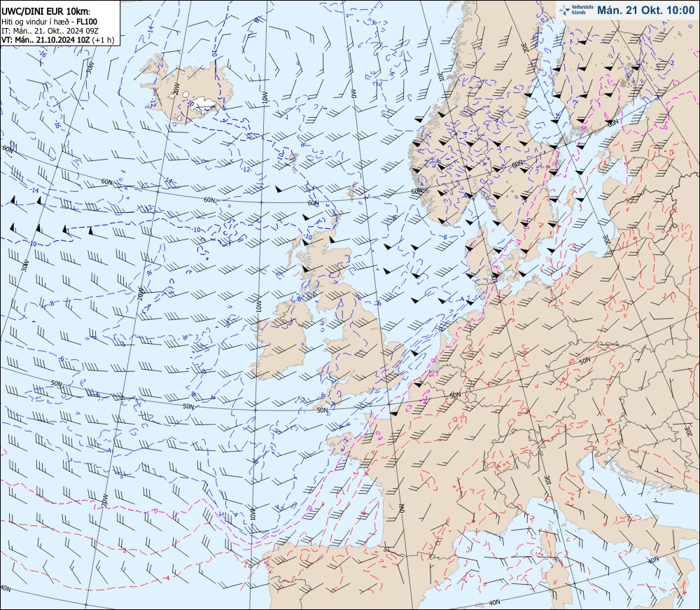Click the 10W meridian label west of Ireland
The height and width of the screenshot is (610, 700).
coord(258,306)
